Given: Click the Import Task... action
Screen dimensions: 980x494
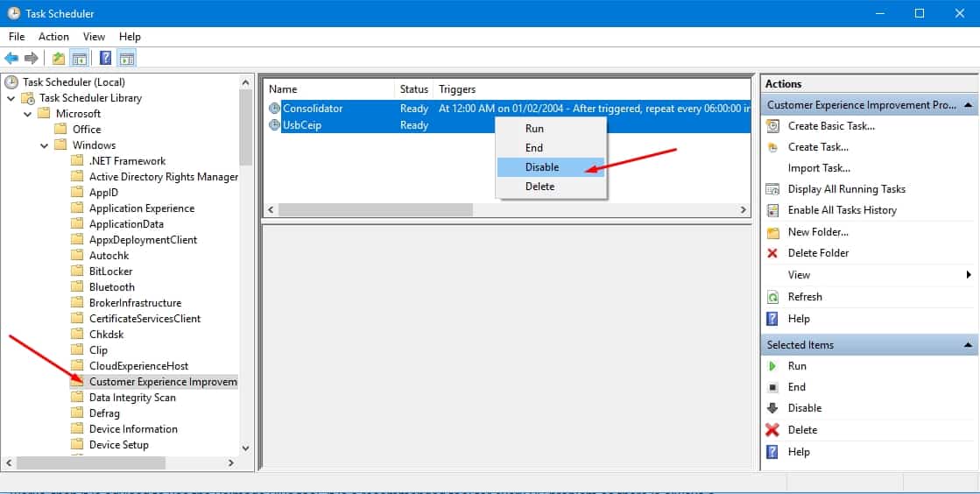Looking at the screenshot, I should pyautogui.click(x=819, y=168).
